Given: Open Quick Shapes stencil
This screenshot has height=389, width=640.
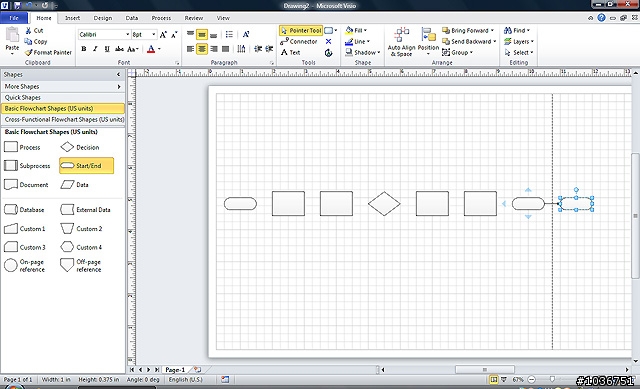Looking at the screenshot, I should pos(63,98).
